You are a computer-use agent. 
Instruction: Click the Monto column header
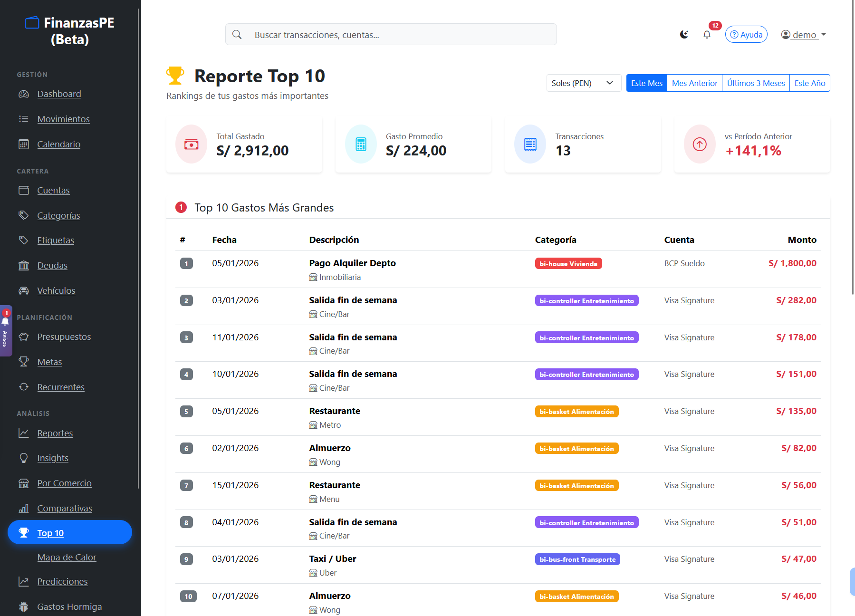tap(802, 240)
